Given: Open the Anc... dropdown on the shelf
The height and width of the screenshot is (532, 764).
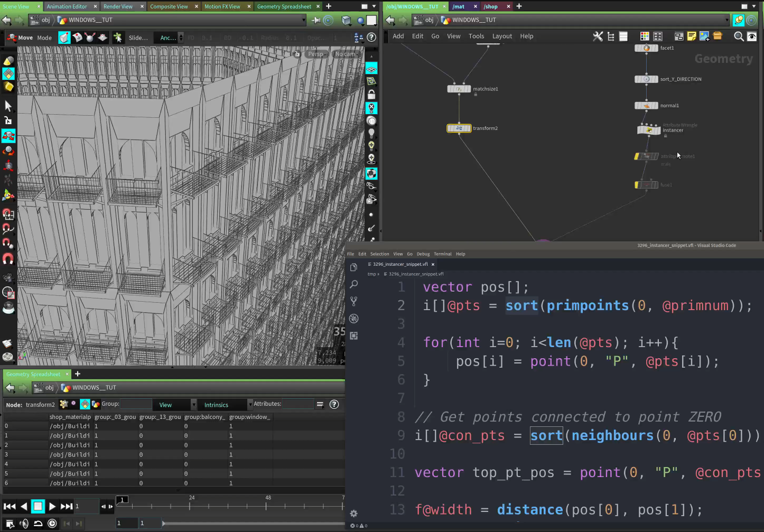Looking at the screenshot, I should pyautogui.click(x=169, y=38).
